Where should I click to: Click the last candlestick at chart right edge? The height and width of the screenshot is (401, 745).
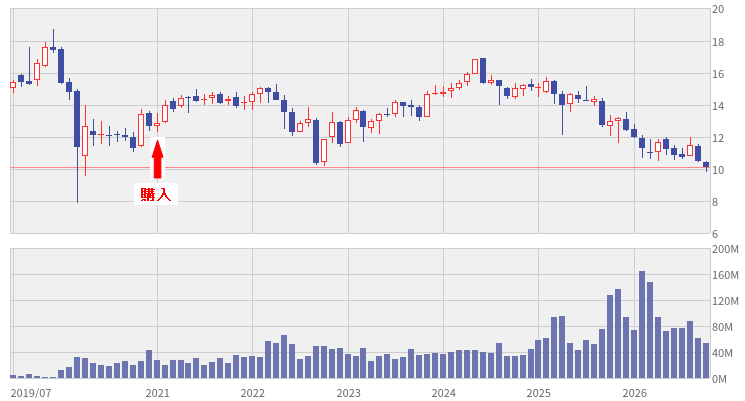point(706,166)
